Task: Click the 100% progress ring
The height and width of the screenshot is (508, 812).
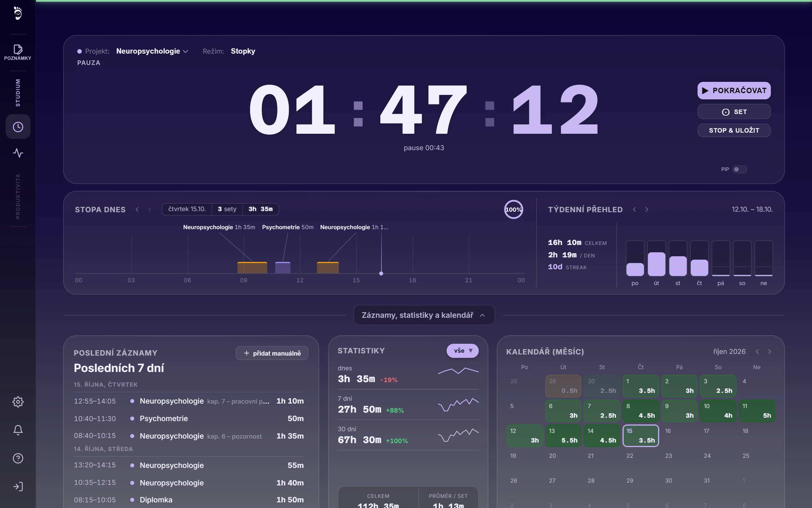Action: coord(513,209)
